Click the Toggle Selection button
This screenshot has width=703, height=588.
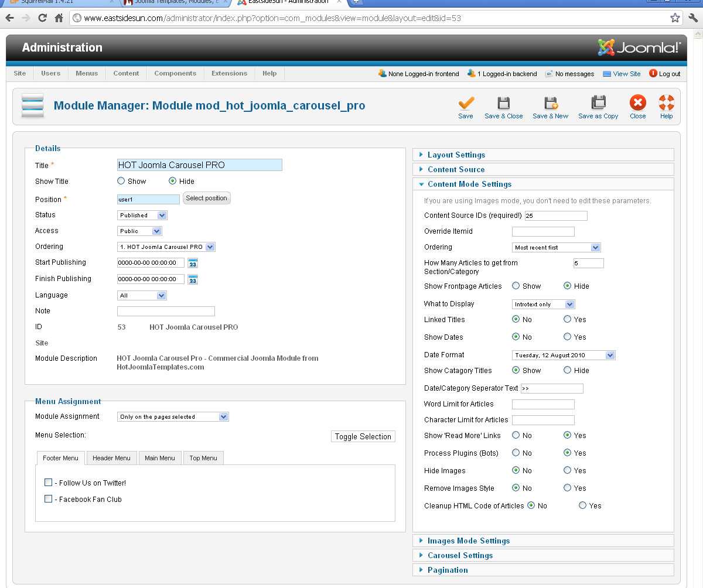point(363,436)
